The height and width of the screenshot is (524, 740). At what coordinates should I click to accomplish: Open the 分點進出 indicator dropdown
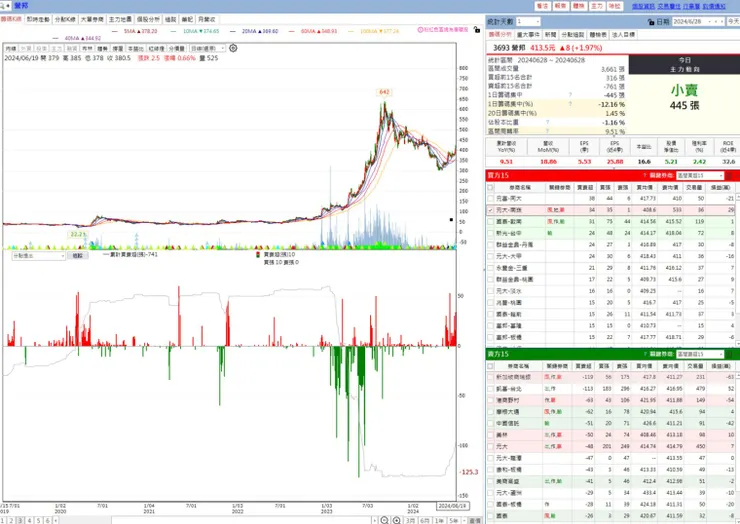point(39,255)
